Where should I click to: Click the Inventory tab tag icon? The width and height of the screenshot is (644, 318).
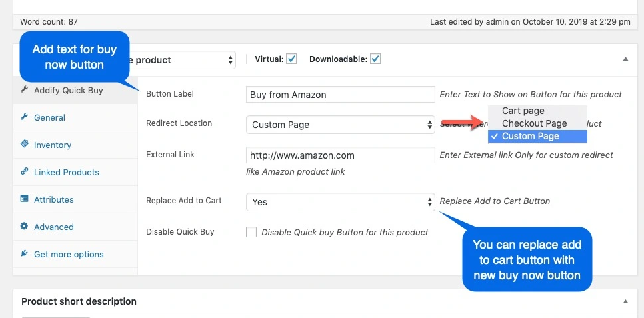pos(25,145)
